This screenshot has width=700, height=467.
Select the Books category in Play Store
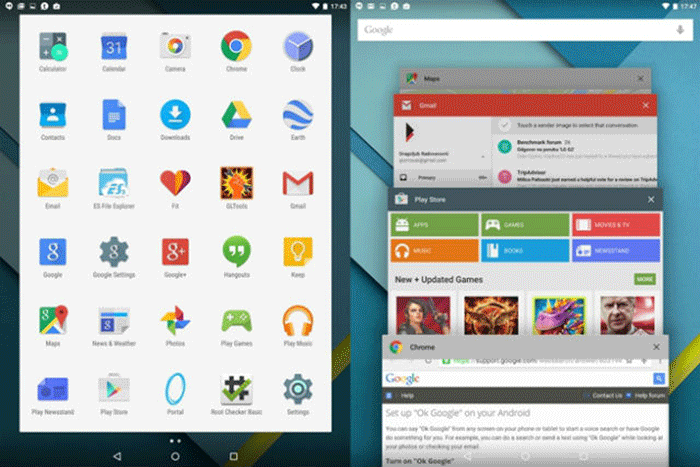[525, 250]
